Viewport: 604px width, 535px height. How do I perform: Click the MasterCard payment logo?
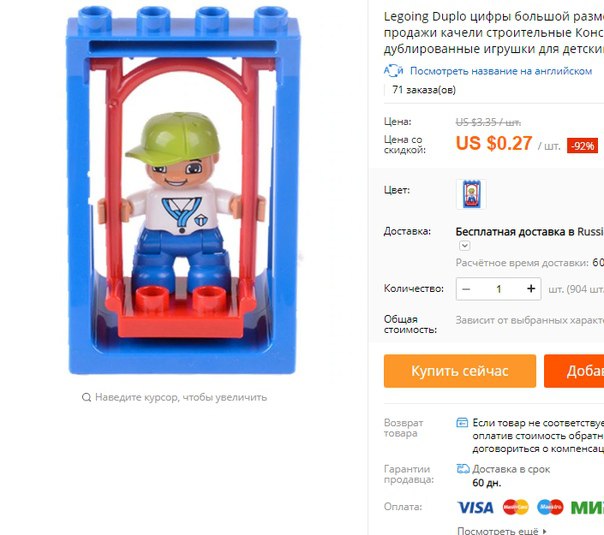(x=516, y=507)
